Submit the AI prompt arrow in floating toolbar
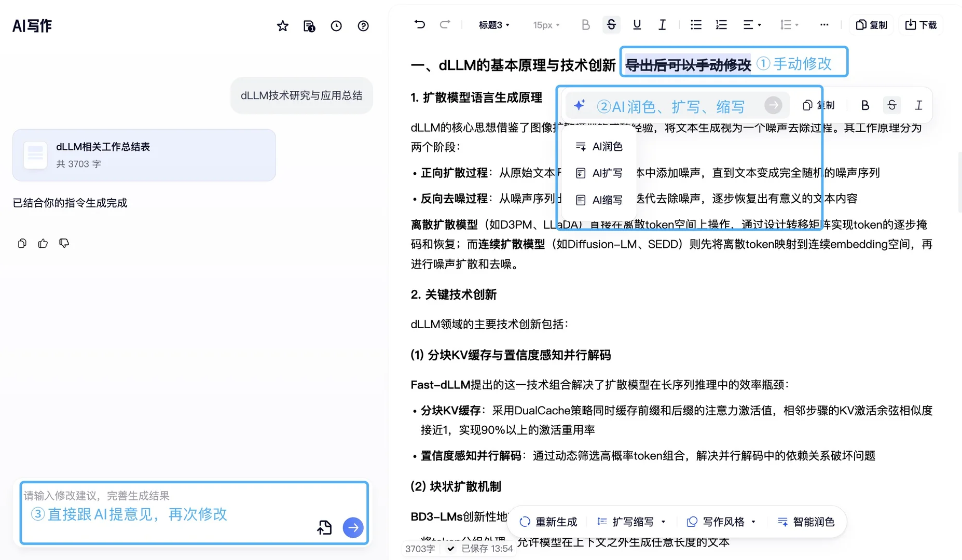The height and width of the screenshot is (560, 962). (x=773, y=105)
